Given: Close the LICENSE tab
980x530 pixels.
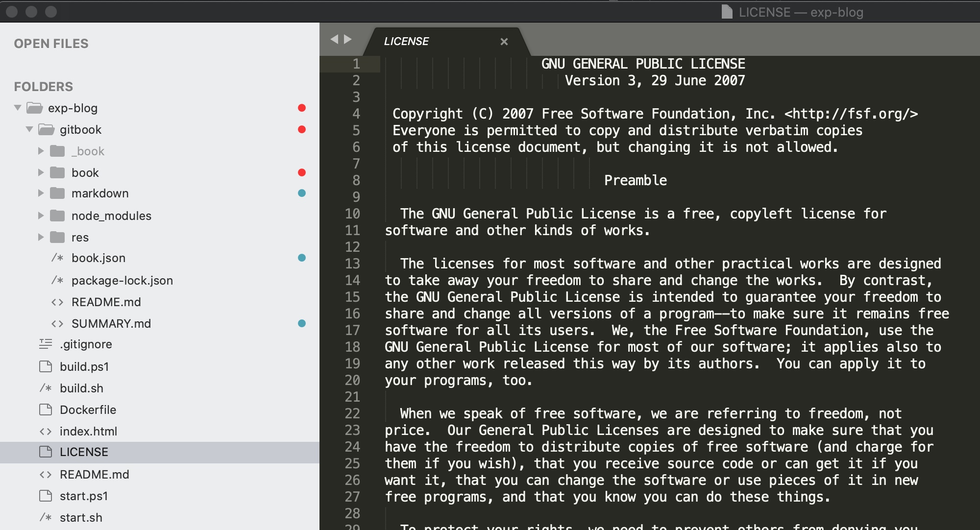Looking at the screenshot, I should pos(504,42).
